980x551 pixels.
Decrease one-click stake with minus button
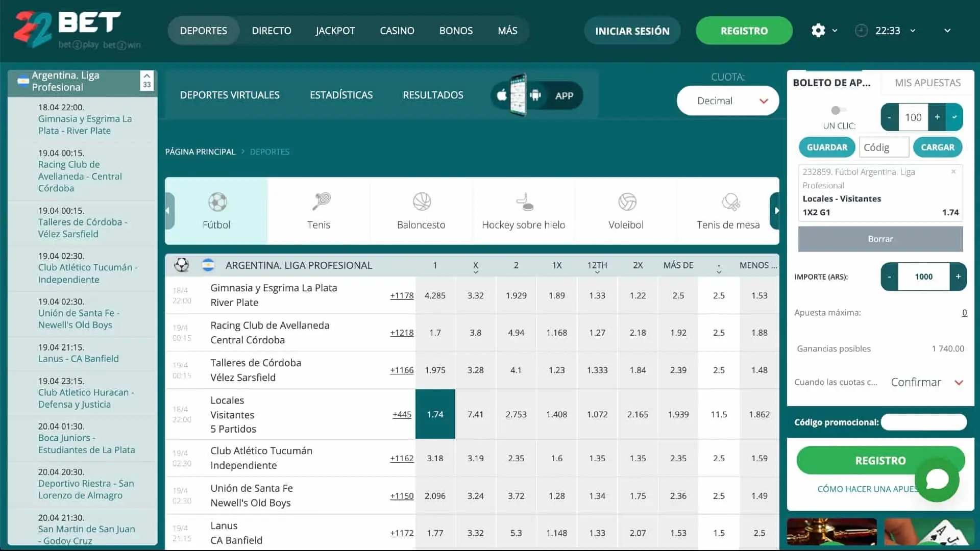890,117
